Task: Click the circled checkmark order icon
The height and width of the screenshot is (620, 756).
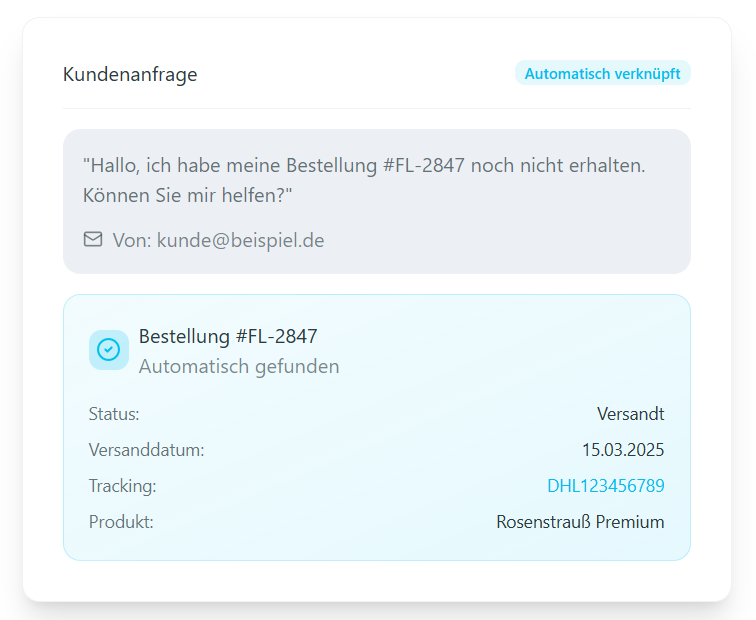Action: point(109,350)
